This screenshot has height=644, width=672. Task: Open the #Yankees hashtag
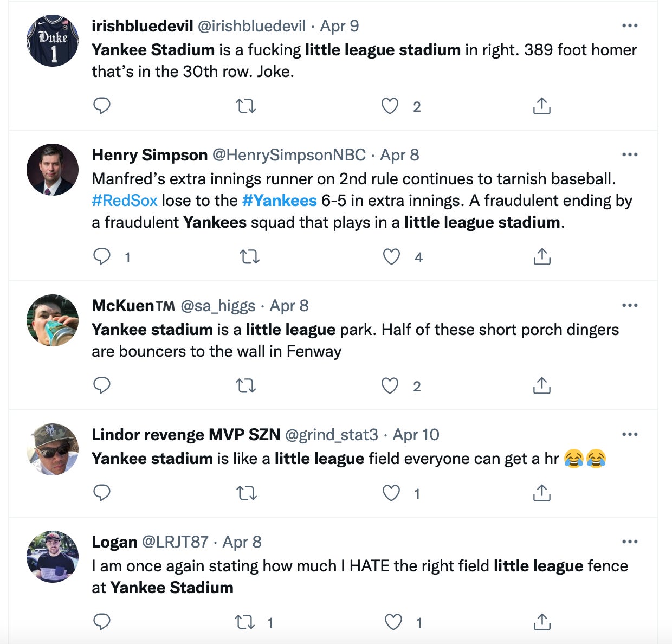[279, 201]
